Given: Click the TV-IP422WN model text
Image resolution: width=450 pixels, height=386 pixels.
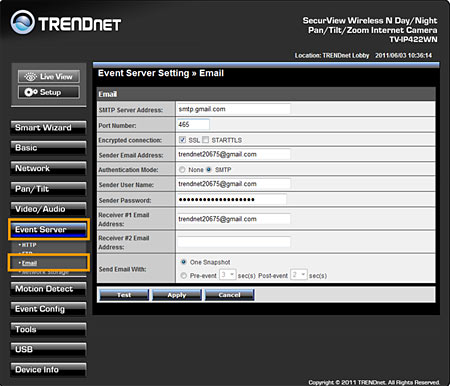Looking at the screenshot, I should pos(413,39).
